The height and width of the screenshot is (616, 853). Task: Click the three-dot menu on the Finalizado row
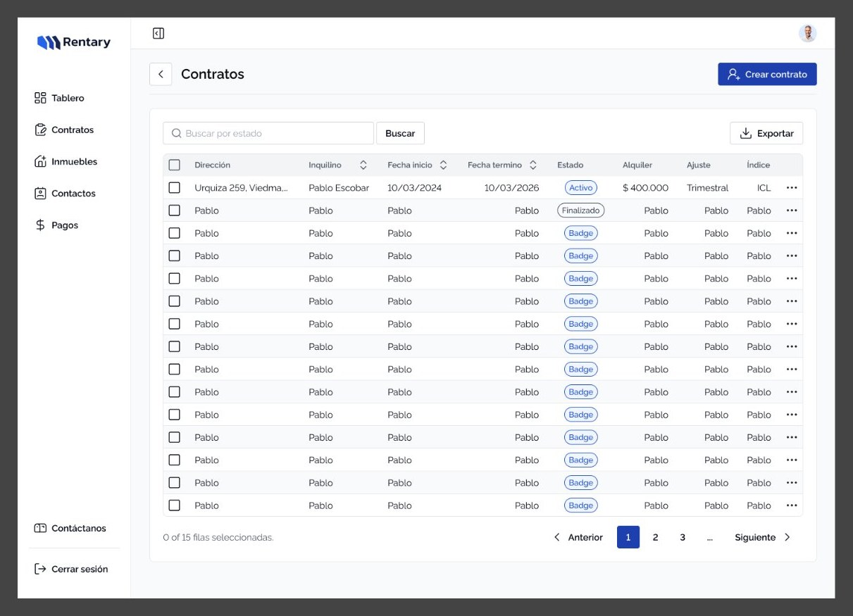tap(792, 210)
